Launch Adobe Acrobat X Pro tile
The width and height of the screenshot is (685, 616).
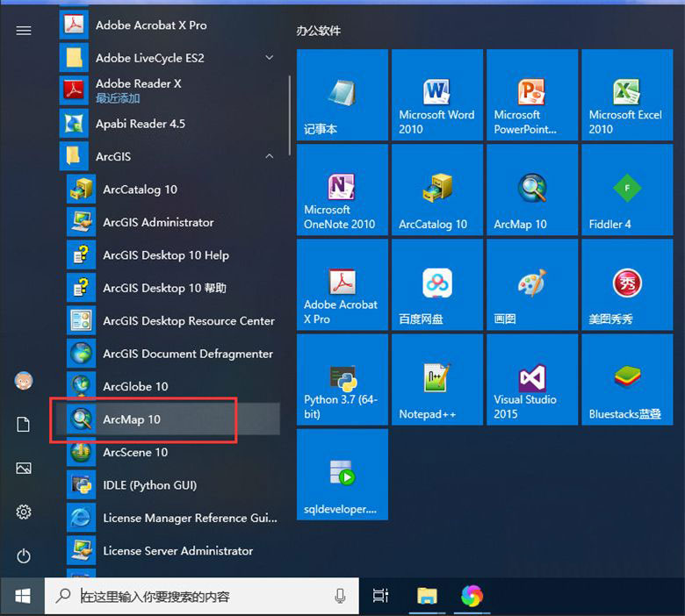point(342,284)
